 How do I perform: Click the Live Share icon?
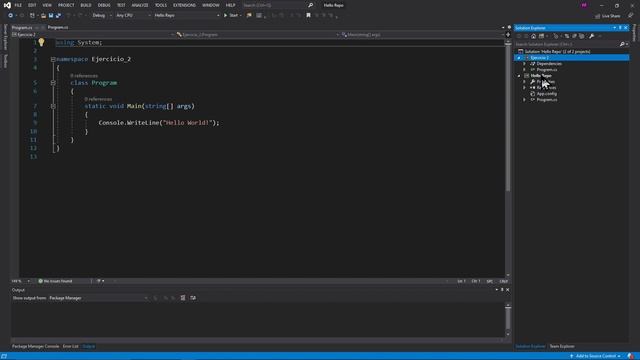click(598, 16)
